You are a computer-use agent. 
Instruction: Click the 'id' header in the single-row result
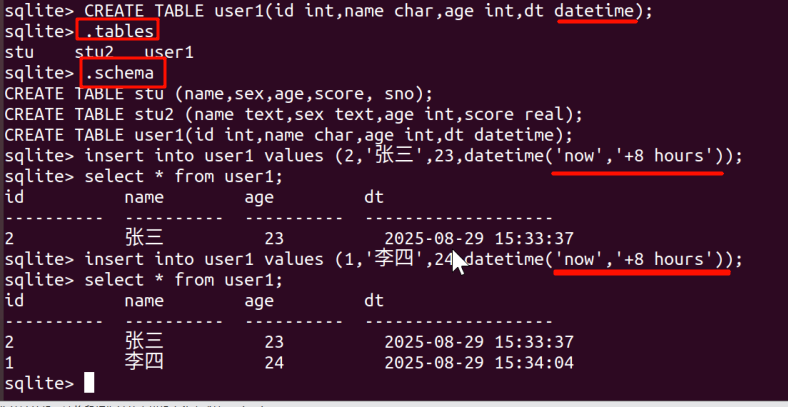click(x=14, y=197)
